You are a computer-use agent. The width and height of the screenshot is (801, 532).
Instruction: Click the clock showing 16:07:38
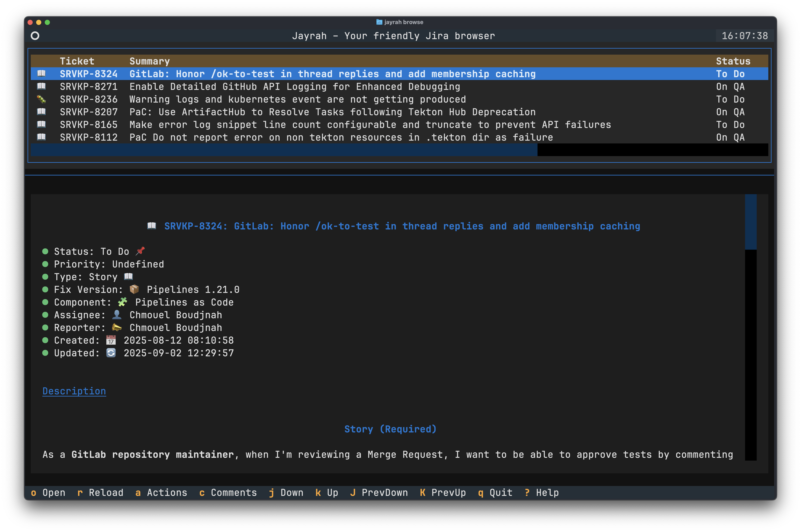click(x=745, y=36)
